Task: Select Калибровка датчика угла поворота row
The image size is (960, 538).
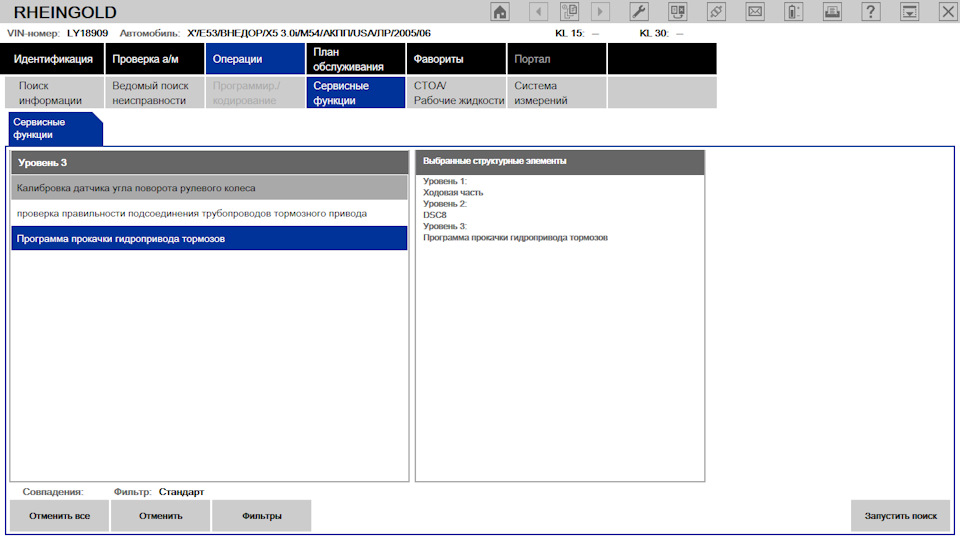Action: 209,188
